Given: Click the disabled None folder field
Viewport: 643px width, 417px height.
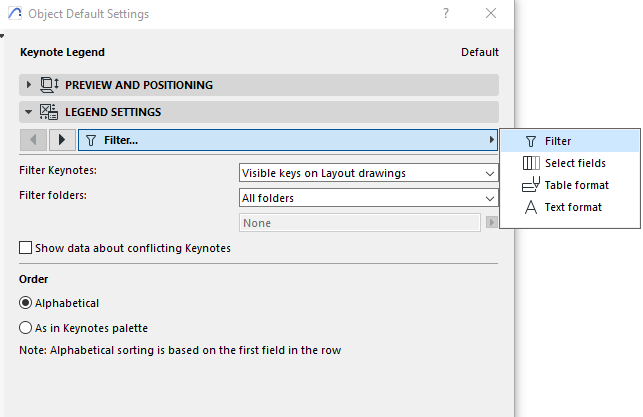Looking at the screenshot, I should pos(361,223).
